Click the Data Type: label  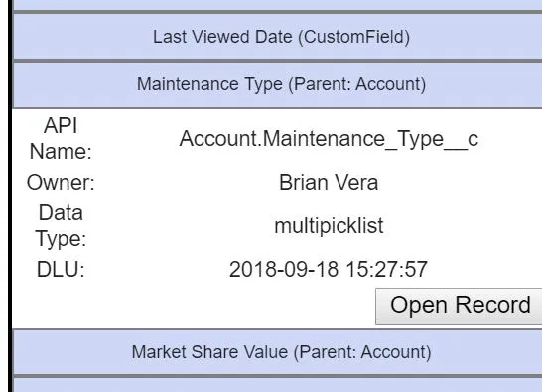click(x=61, y=226)
